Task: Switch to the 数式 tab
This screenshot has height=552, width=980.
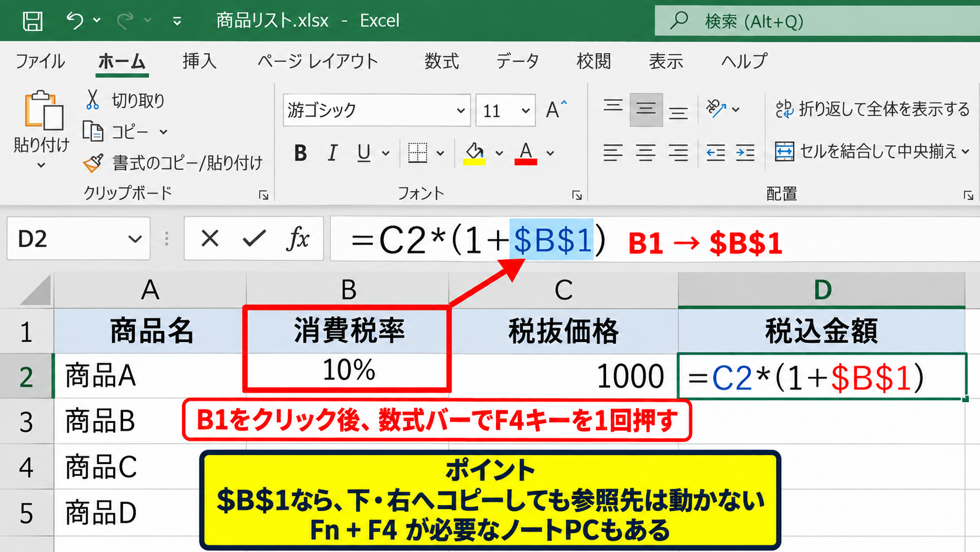Action: point(442,61)
